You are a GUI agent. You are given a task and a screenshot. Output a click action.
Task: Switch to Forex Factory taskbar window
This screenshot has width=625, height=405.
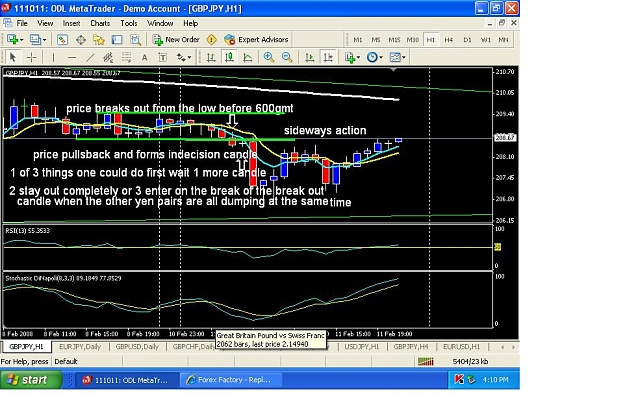[x=231, y=380]
